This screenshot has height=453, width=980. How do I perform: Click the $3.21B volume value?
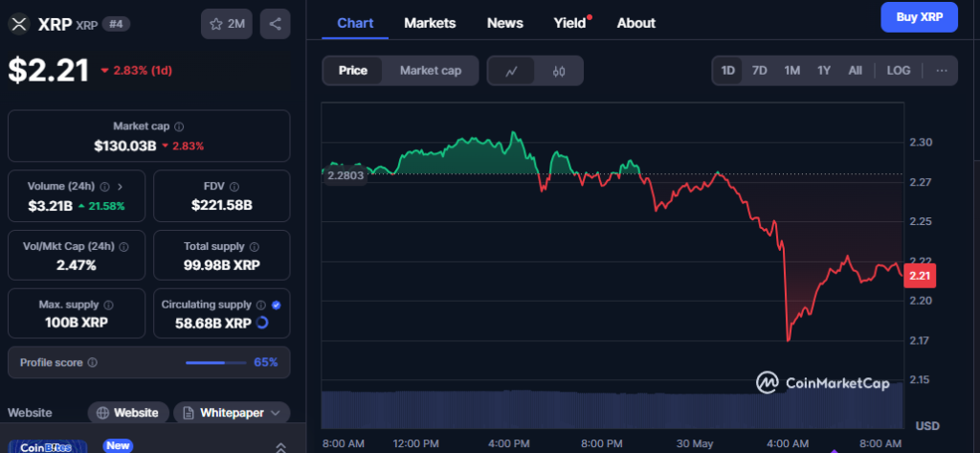(x=50, y=206)
